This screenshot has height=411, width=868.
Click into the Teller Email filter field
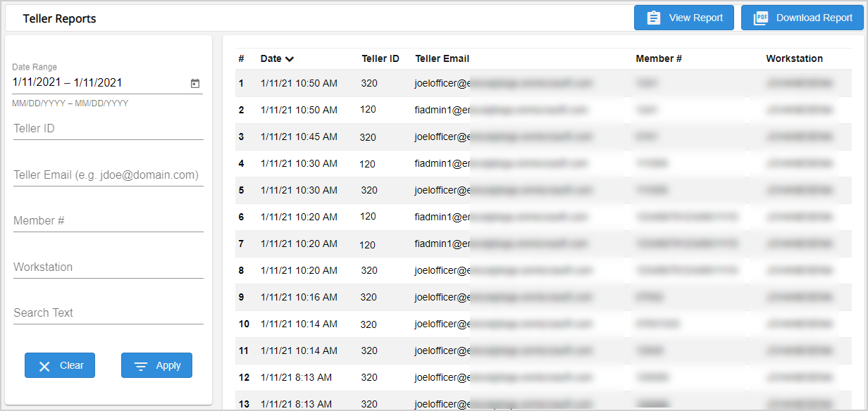point(108,175)
